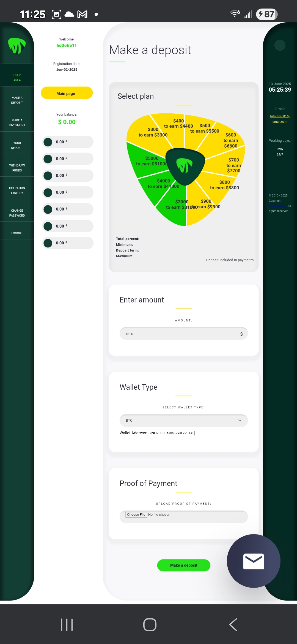Viewport: 297px width, 644px height.
Task: Click the yellow Main page button
Action: (67, 93)
